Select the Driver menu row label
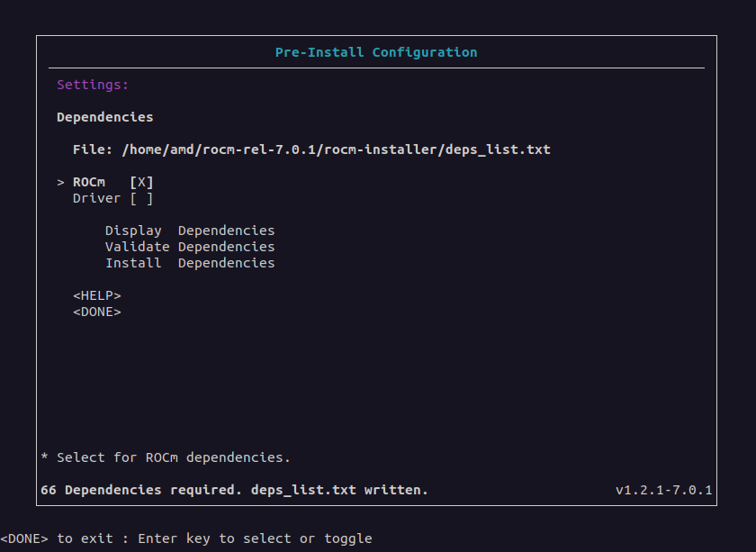The width and height of the screenshot is (756, 552). [x=96, y=198]
